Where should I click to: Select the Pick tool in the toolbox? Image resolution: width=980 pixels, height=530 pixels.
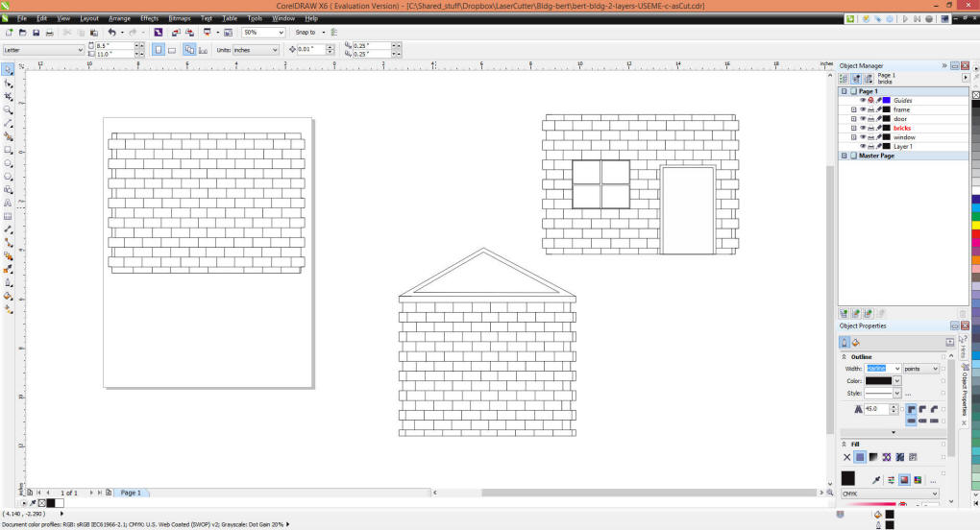(x=8, y=69)
